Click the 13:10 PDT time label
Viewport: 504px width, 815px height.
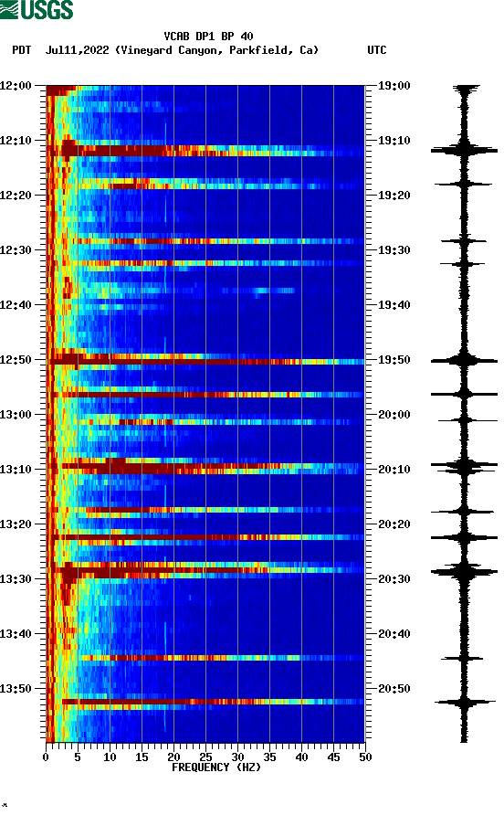[x=16, y=470]
